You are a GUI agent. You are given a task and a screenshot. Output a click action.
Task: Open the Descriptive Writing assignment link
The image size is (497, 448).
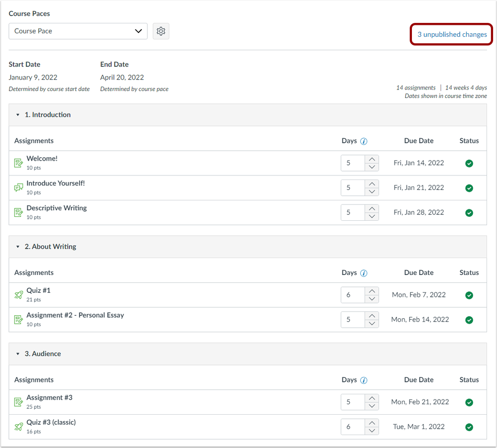click(x=56, y=208)
